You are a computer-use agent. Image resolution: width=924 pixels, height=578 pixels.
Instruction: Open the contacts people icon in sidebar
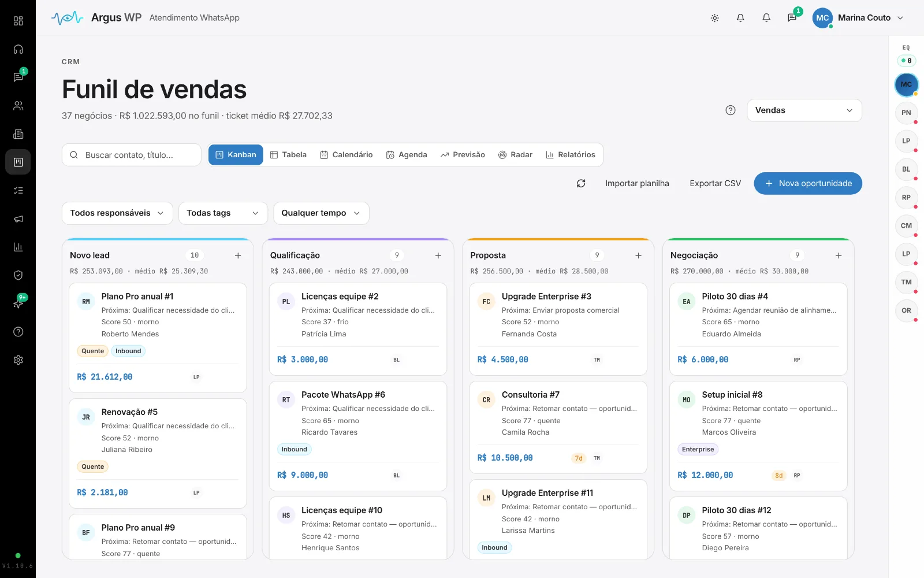tap(18, 106)
